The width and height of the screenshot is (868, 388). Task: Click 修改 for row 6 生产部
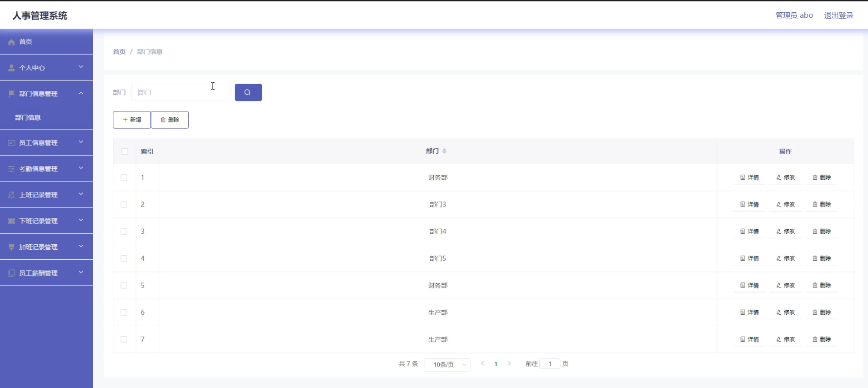point(785,312)
